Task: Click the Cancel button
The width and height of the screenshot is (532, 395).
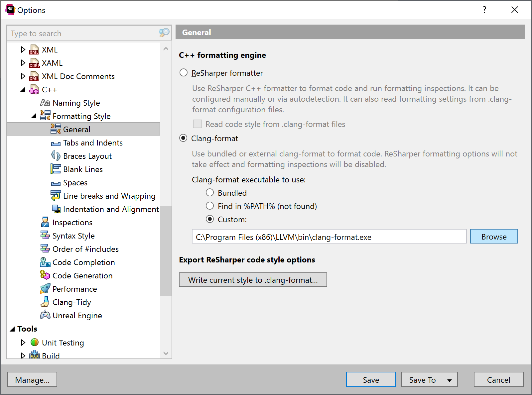Action: 498,379
